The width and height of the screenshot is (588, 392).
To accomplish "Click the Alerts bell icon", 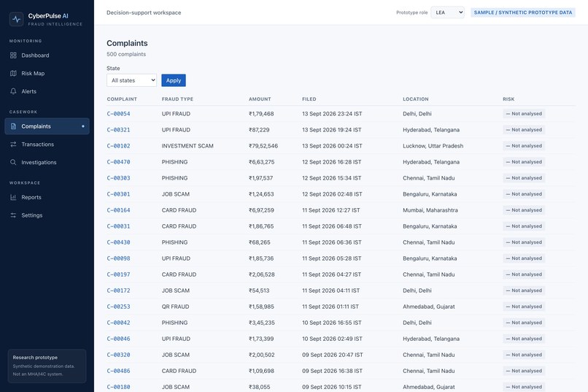I will point(13,91).
